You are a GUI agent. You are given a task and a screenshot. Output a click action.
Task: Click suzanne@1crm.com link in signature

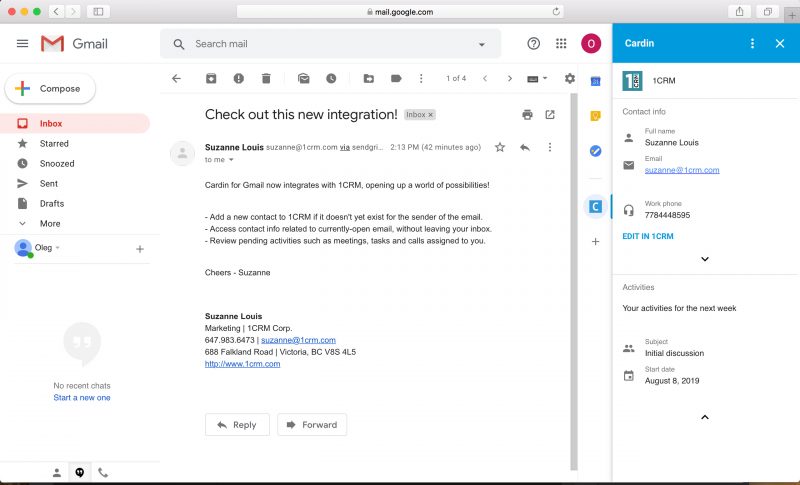point(298,340)
